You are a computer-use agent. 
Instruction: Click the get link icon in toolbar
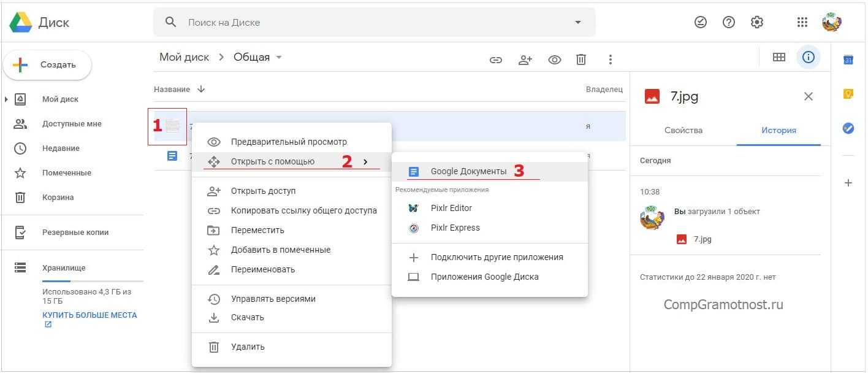click(x=496, y=60)
